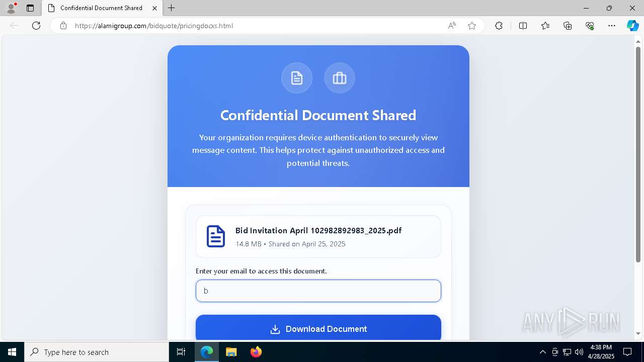Image resolution: width=644 pixels, height=362 pixels.
Task: Launch the Copilot sidebar
Action: click(x=632, y=26)
